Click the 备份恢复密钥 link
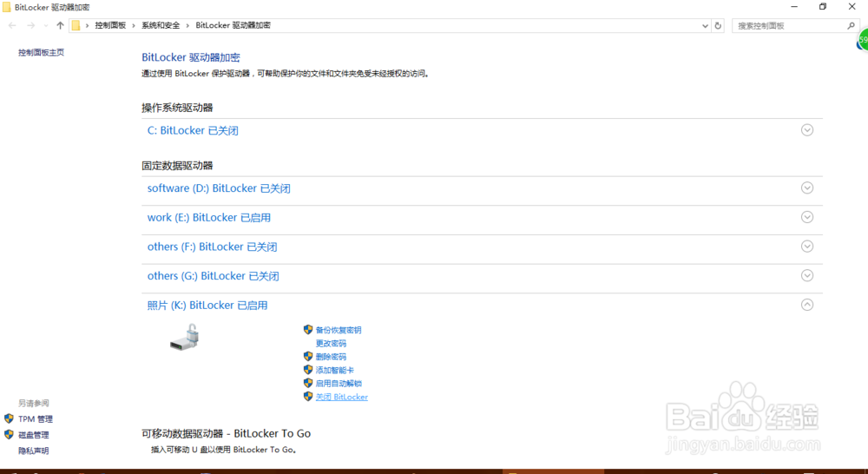Viewport: 868px width, 474px height. [x=339, y=330]
